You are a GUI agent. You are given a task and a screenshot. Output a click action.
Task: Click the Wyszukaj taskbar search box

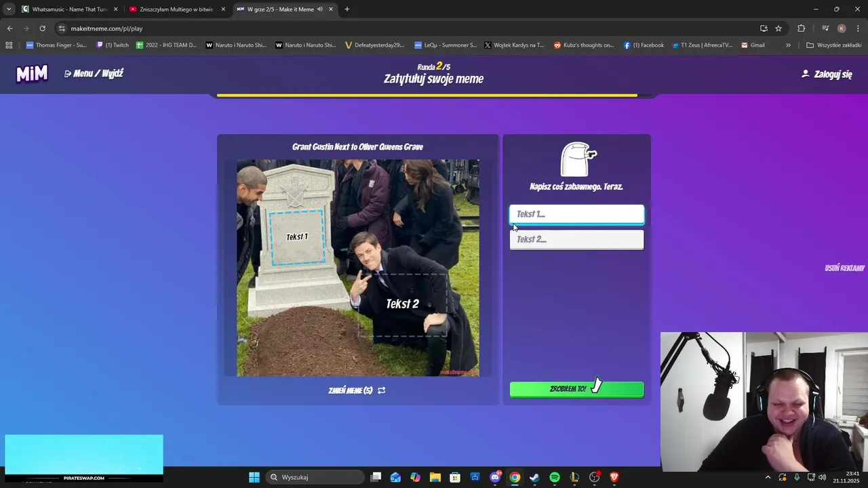coord(315,477)
